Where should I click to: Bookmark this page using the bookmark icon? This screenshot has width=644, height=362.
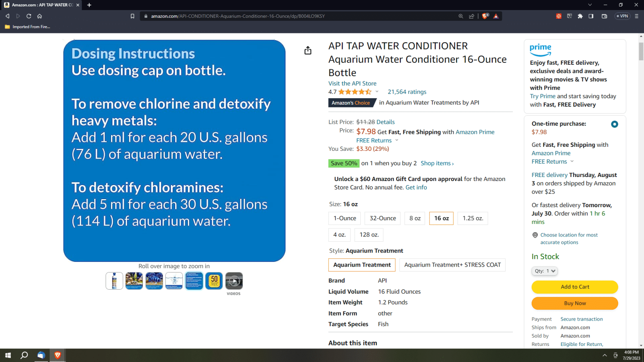132,16
